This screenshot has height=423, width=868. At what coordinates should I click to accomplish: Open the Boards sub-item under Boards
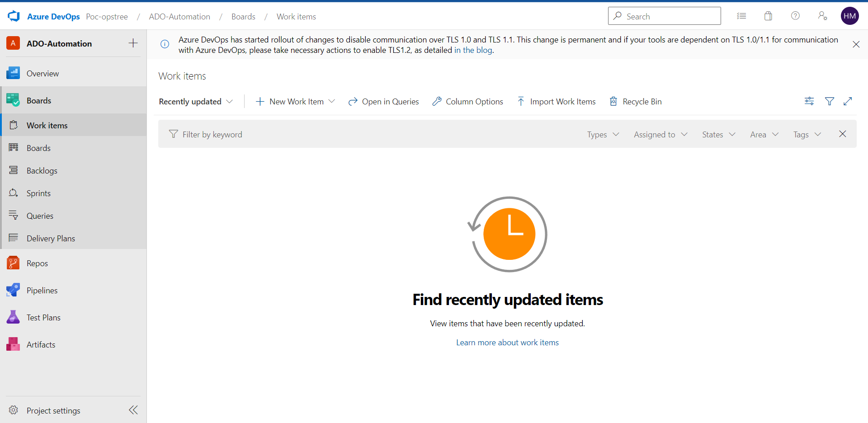point(73,148)
